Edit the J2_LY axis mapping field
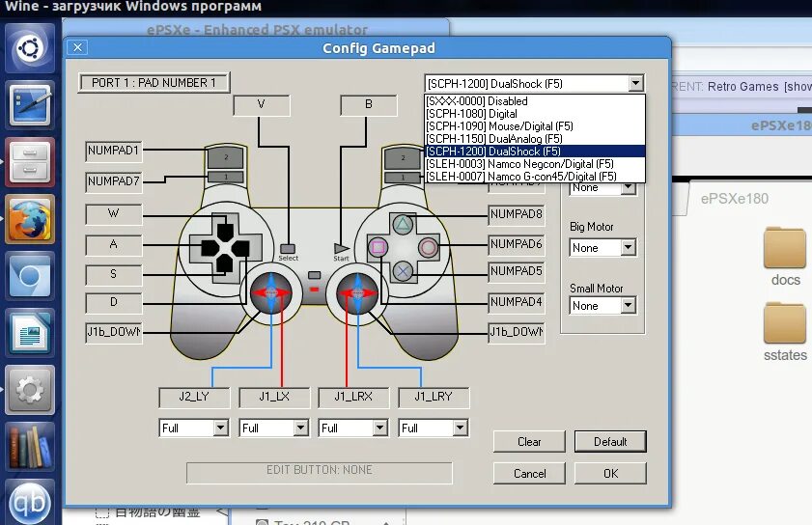Viewport: 812px width, 525px height. coord(194,397)
